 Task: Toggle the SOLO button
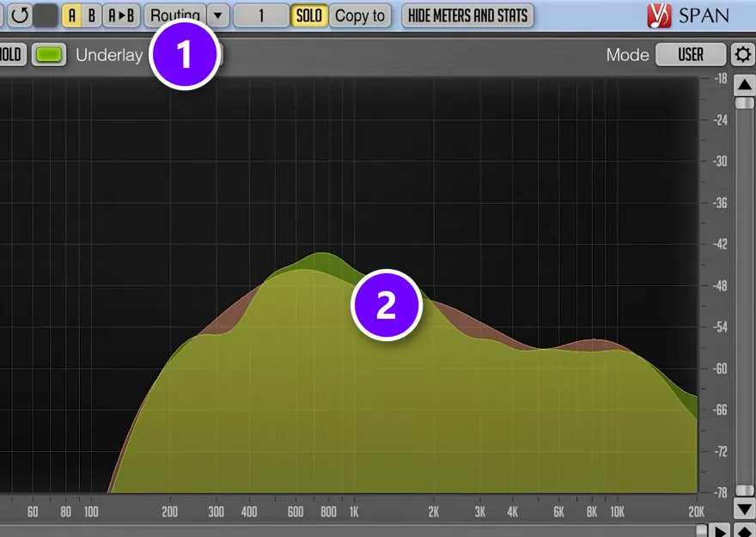coord(309,15)
